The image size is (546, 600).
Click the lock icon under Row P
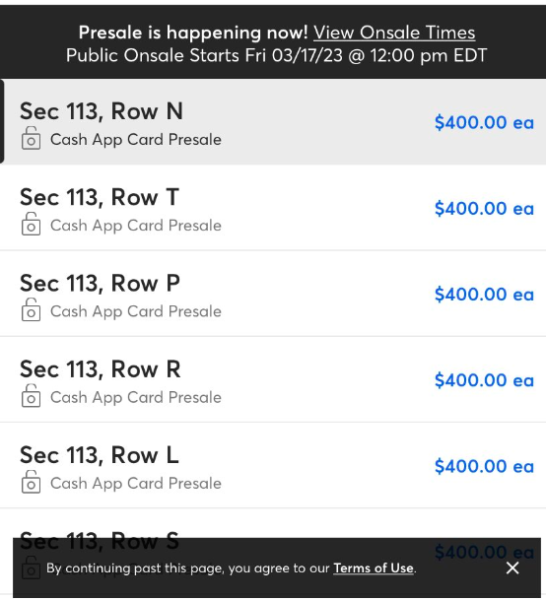click(x=31, y=310)
